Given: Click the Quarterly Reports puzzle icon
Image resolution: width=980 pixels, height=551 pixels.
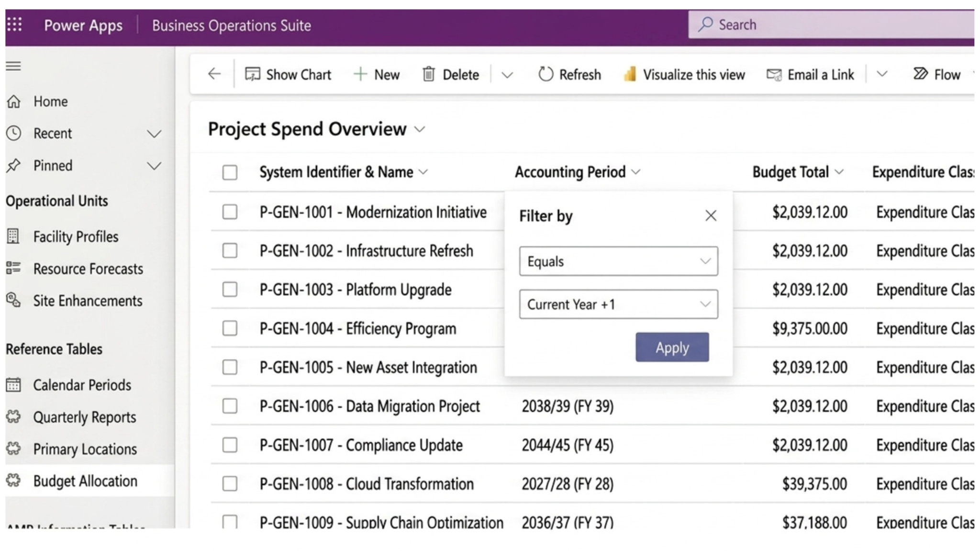Looking at the screenshot, I should (x=13, y=416).
